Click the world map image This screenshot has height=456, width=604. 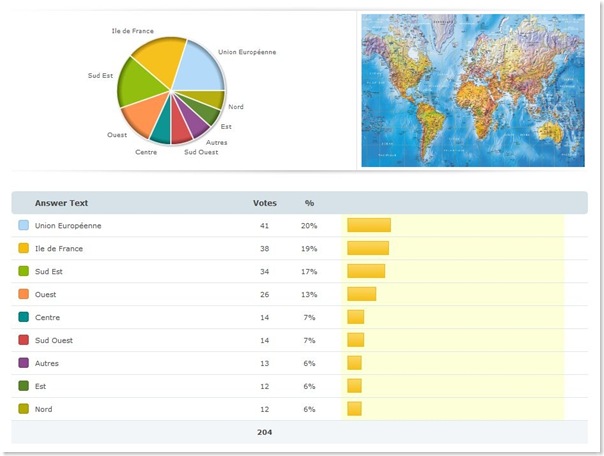coord(473,91)
